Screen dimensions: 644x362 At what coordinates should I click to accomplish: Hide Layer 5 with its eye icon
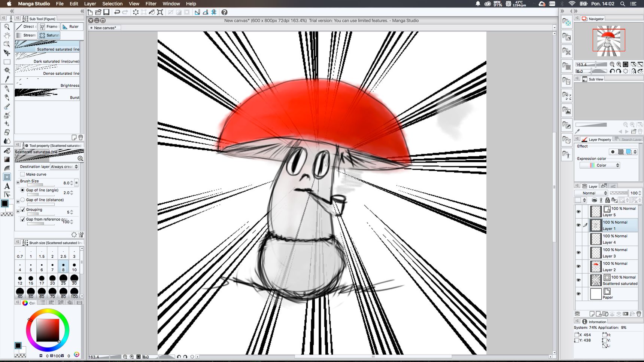(578, 212)
